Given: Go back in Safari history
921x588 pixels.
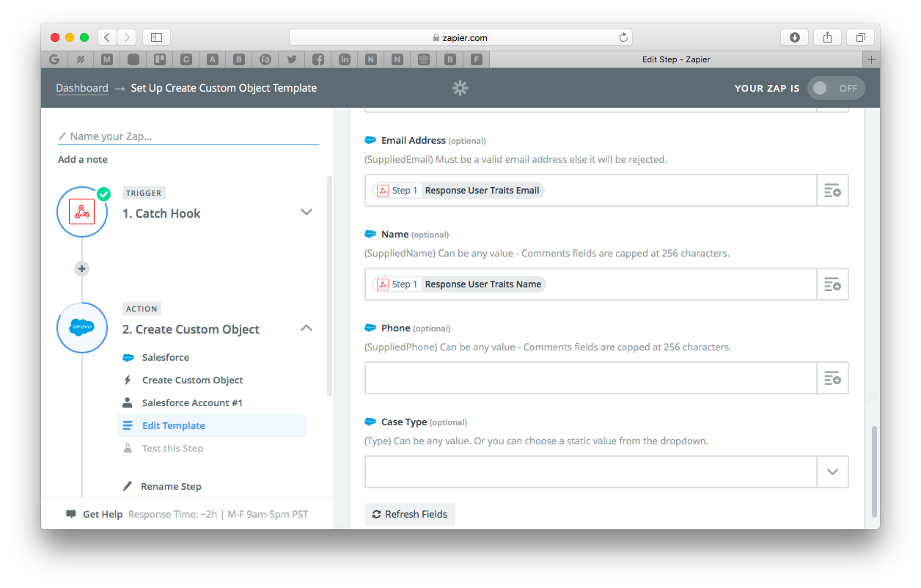Looking at the screenshot, I should pyautogui.click(x=107, y=37).
